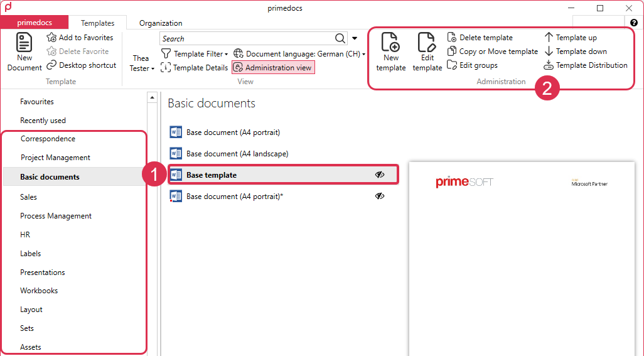Select the Recently used category
Screen dimensions: 644x356
click(43, 121)
